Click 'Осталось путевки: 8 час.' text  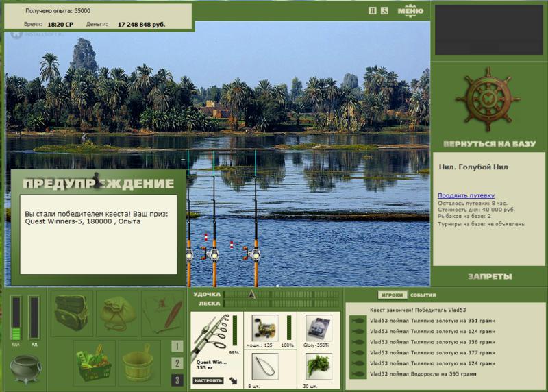473,203
